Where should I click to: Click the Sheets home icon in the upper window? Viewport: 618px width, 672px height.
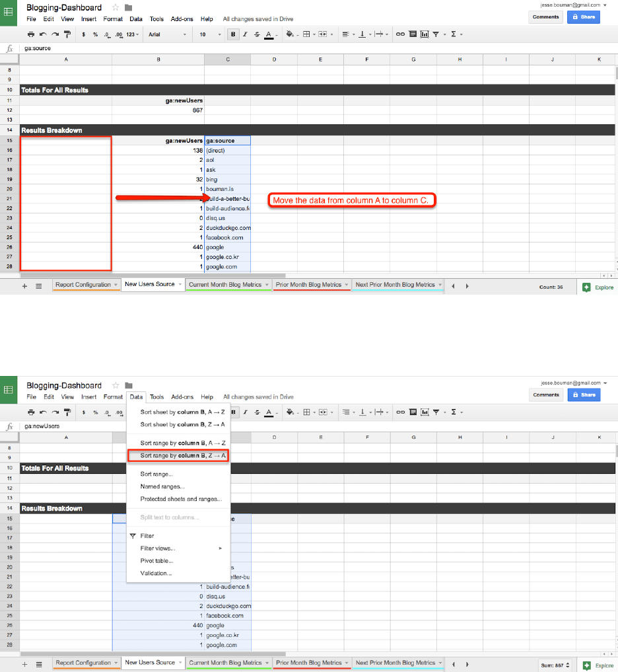pyautogui.click(x=9, y=12)
